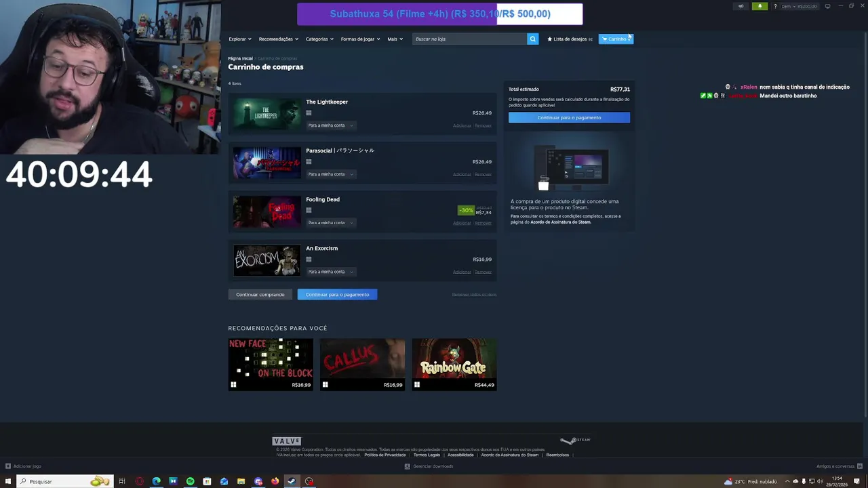Screen dimensions: 868x488
Task: Open Lista de desejos wishlist
Action: [x=570, y=39]
